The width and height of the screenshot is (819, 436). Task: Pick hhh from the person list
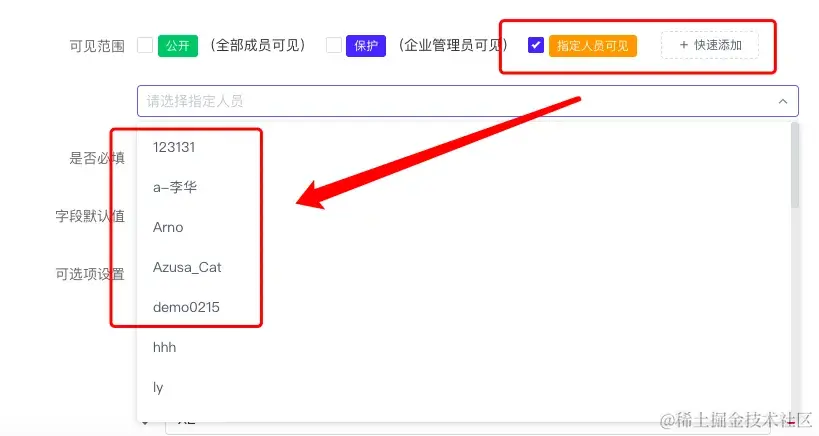[463, 347]
